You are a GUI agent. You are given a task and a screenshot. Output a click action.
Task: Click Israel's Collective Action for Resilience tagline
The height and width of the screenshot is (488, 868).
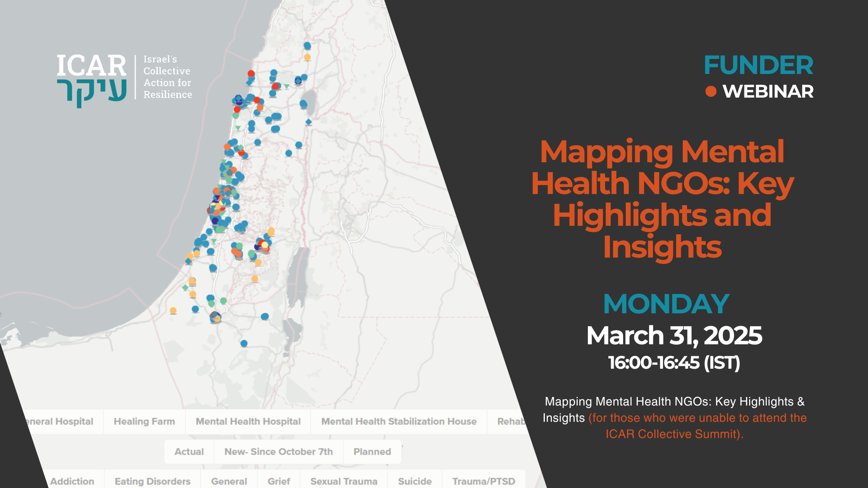167,77
